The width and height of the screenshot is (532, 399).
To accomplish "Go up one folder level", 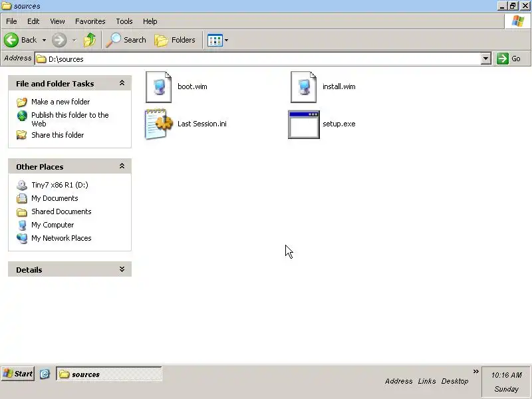I will tap(90, 40).
